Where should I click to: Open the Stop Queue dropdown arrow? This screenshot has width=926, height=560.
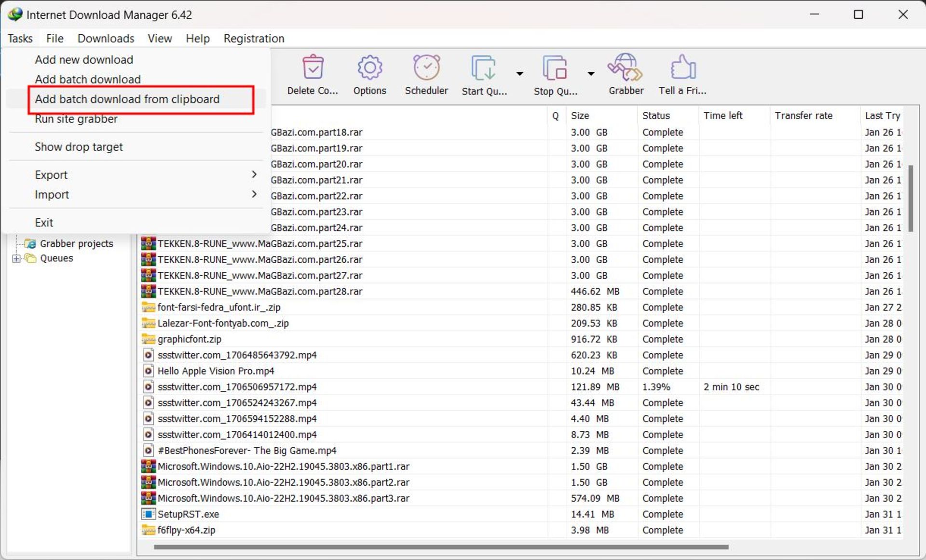(591, 74)
